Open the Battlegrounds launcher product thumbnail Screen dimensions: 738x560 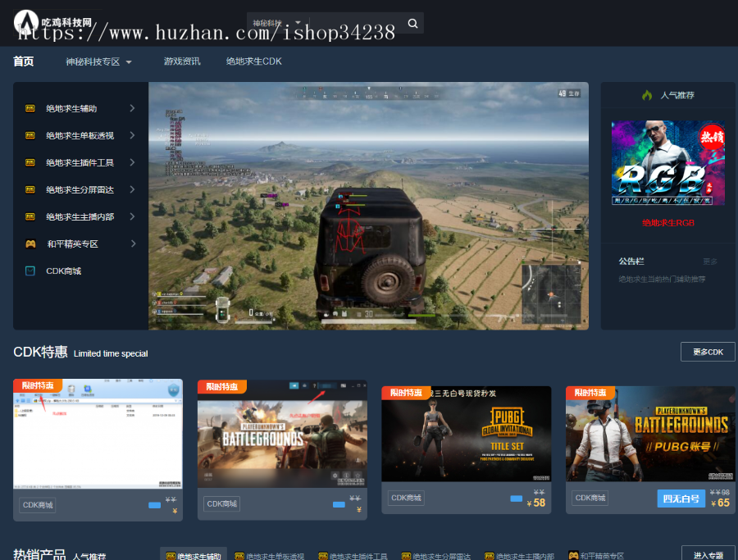click(282, 434)
